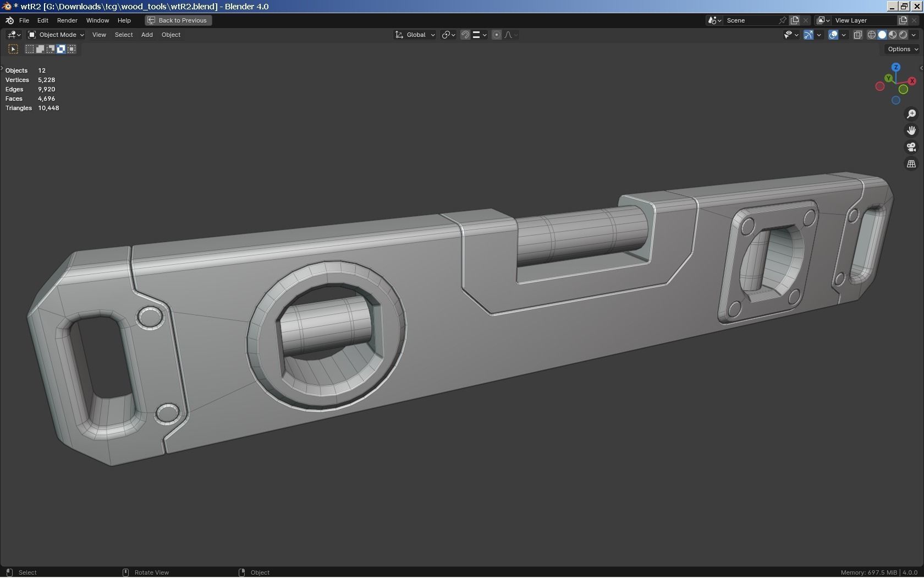Expand the sidebar with the right-edge arrow
Image resolution: width=924 pixels, height=578 pixels.
click(921, 68)
